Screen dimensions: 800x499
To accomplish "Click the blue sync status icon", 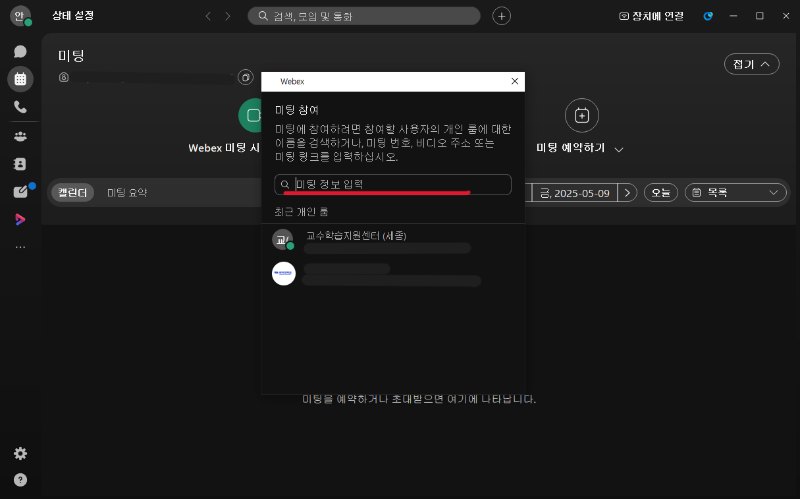I will pyautogui.click(x=708, y=16).
